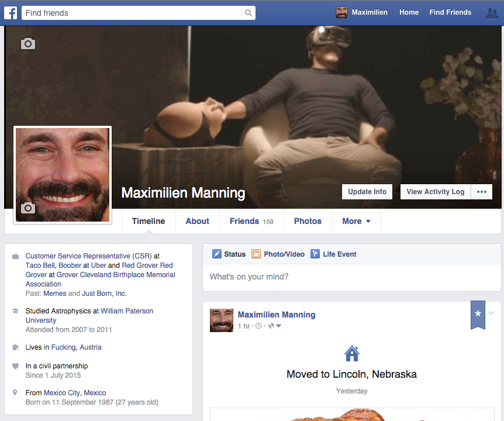Click the star bookmark on the post
The image size is (504, 421).
[478, 315]
